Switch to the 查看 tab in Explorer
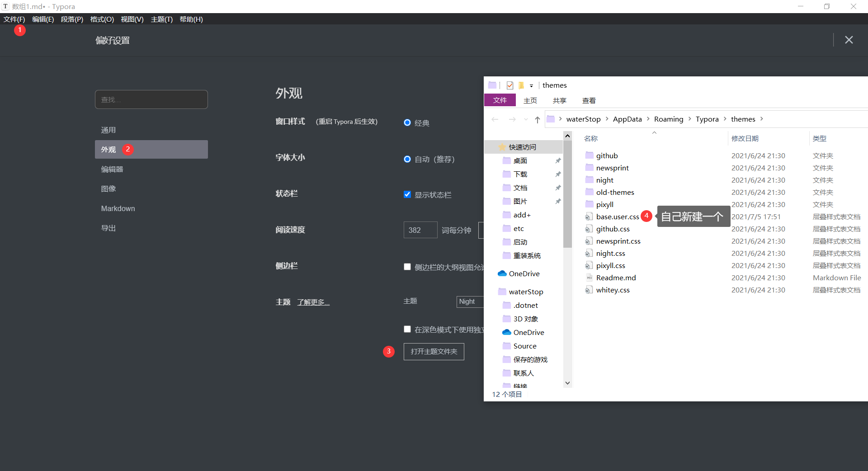Viewport: 868px width, 471px height. [x=589, y=100]
